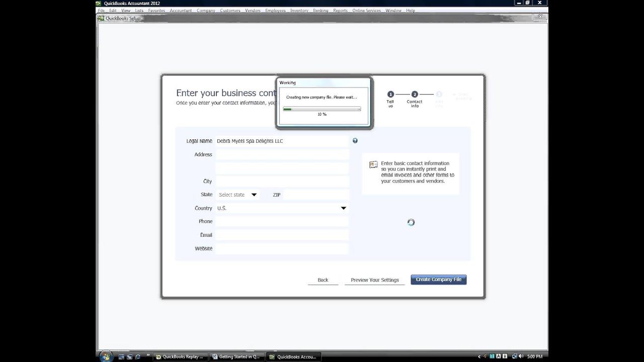The image size is (644, 362).
Task: Click the Back button
Action: tap(323, 280)
